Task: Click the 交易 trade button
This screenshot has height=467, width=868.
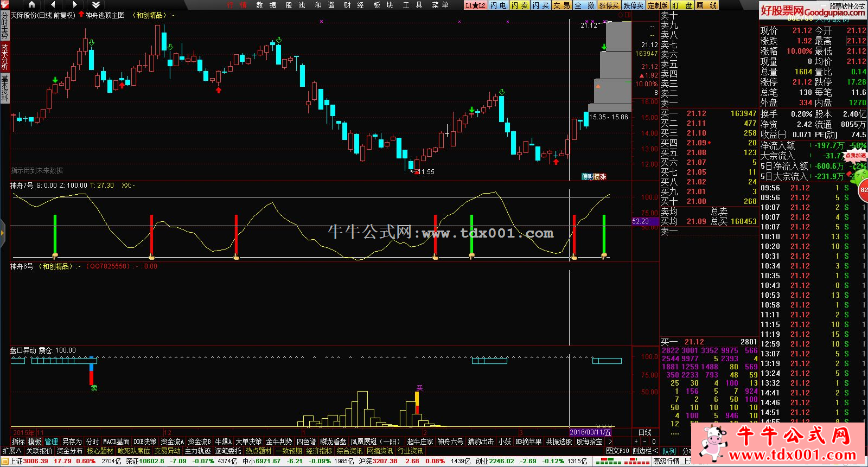Action: [x=562, y=5]
